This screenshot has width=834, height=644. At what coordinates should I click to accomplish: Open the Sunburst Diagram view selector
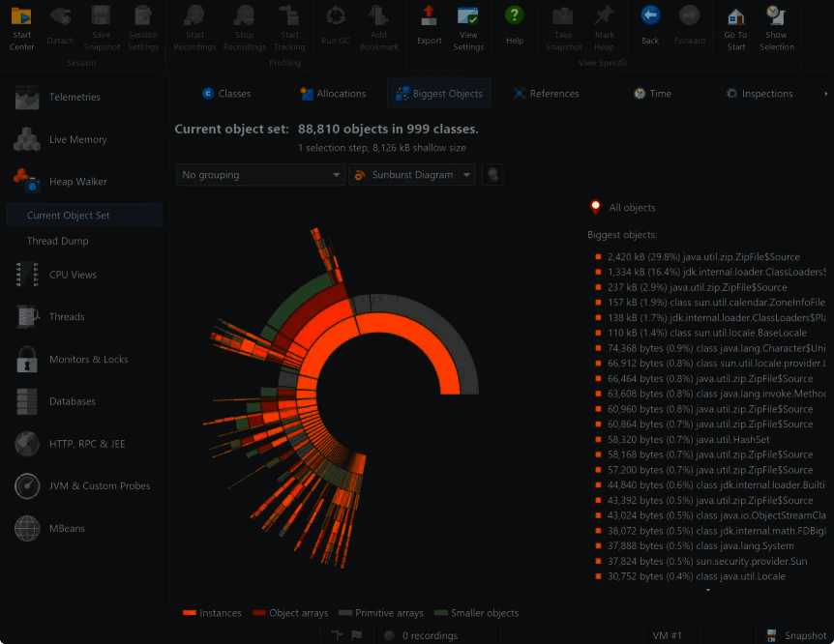410,175
